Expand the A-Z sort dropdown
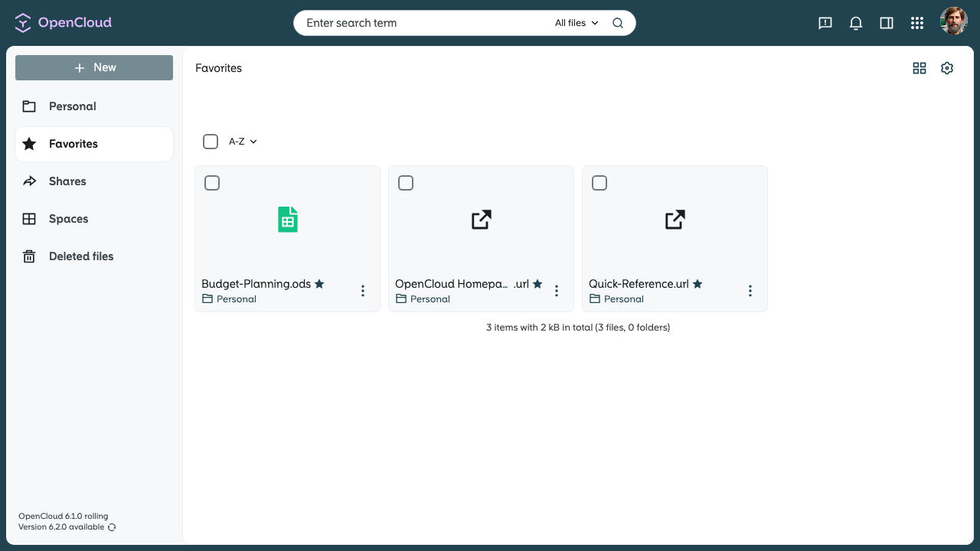 pyautogui.click(x=243, y=142)
